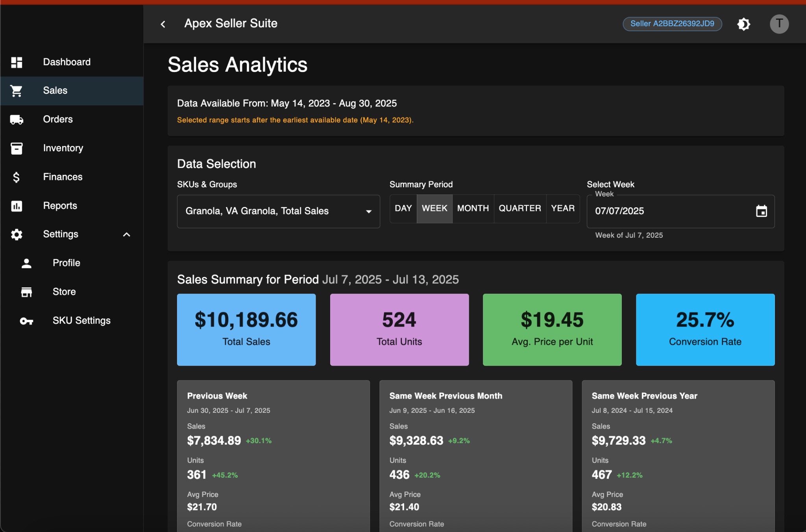Set summary period to QUARTER
This screenshot has height=532, width=806.
[519, 209]
